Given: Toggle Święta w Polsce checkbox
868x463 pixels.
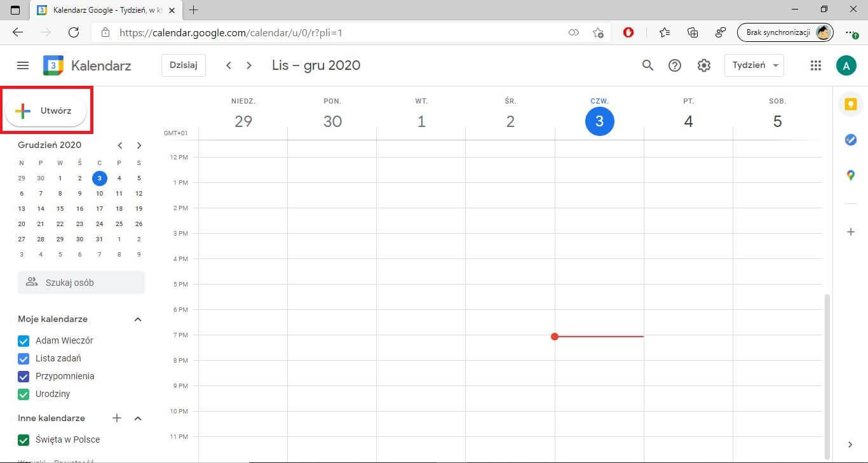Looking at the screenshot, I should coord(24,440).
